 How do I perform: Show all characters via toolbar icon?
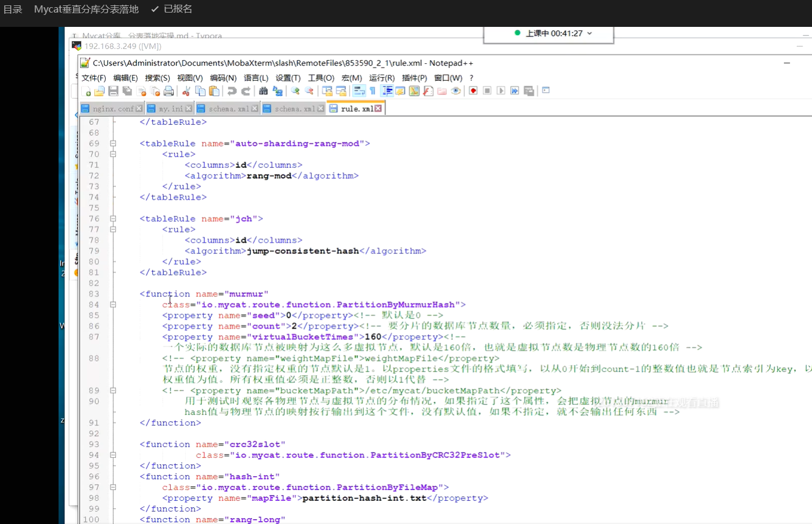tap(373, 91)
